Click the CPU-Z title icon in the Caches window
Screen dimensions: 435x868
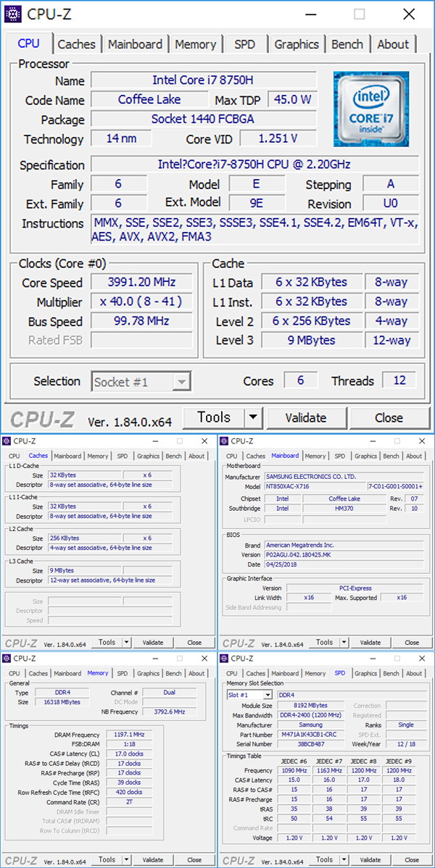pyautogui.click(x=7, y=441)
